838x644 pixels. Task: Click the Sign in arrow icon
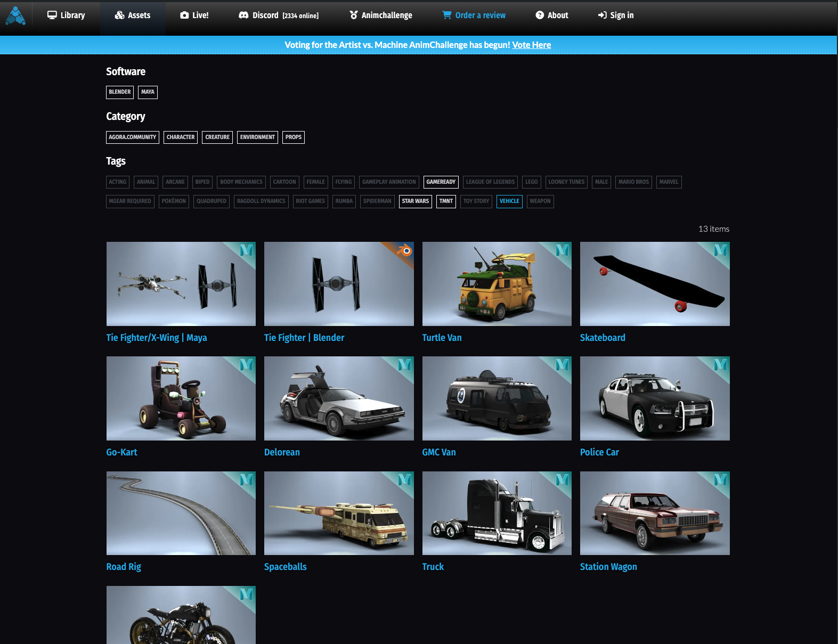point(603,15)
